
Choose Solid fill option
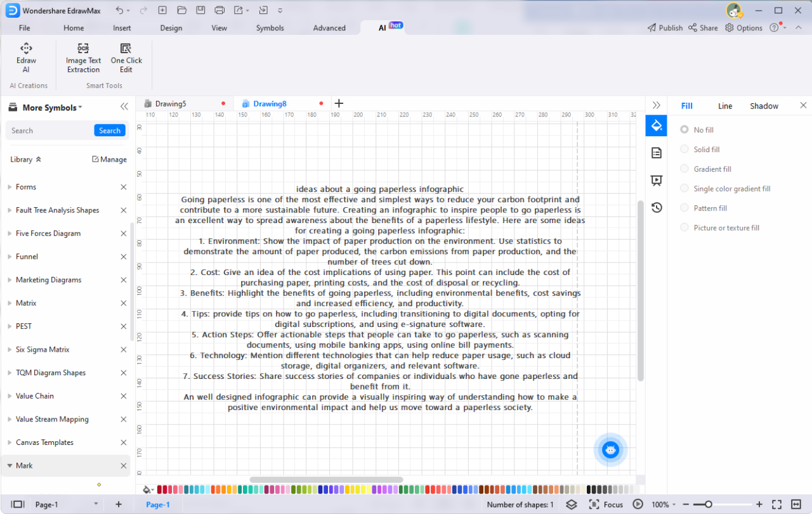[x=684, y=149]
